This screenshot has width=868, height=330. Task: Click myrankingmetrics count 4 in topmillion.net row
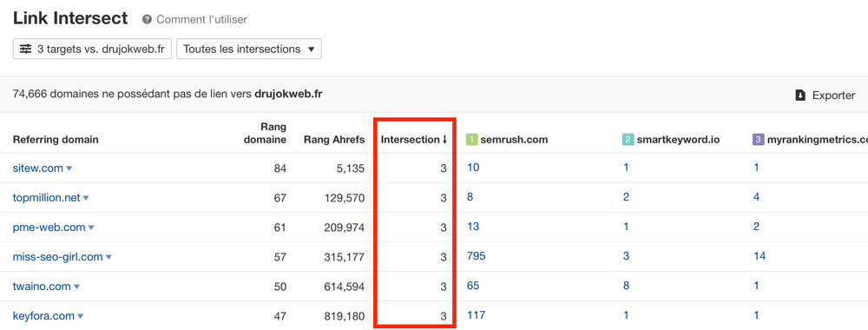(757, 197)
